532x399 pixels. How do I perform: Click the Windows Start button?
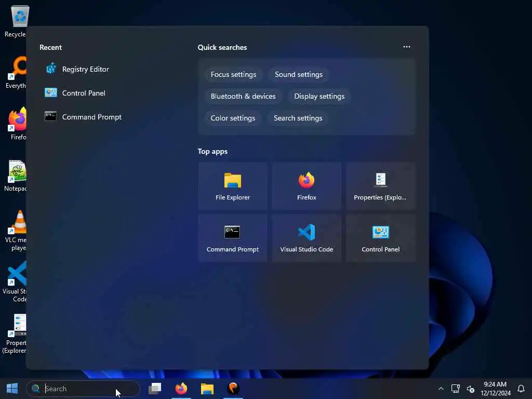pyautogui.click(x=12, y=389)
